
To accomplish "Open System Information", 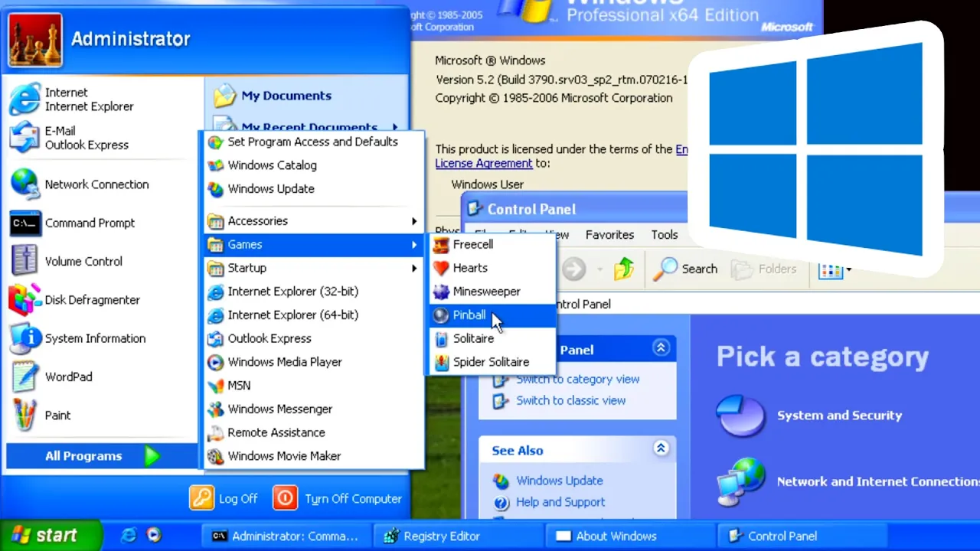I will 102,338.
